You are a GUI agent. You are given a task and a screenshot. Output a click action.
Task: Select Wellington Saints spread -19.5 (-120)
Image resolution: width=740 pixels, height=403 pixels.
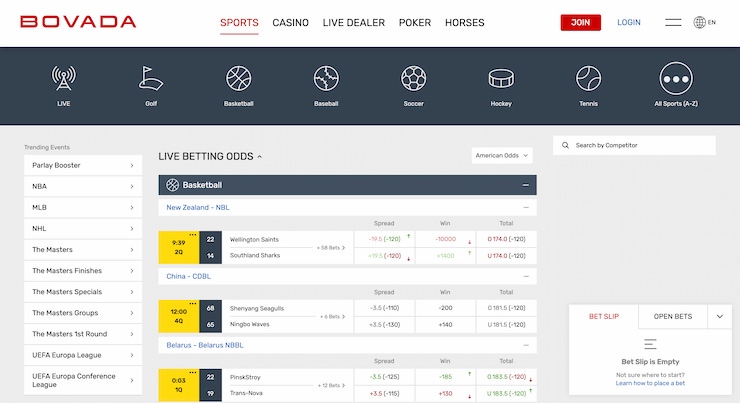[x=384, y=239]
